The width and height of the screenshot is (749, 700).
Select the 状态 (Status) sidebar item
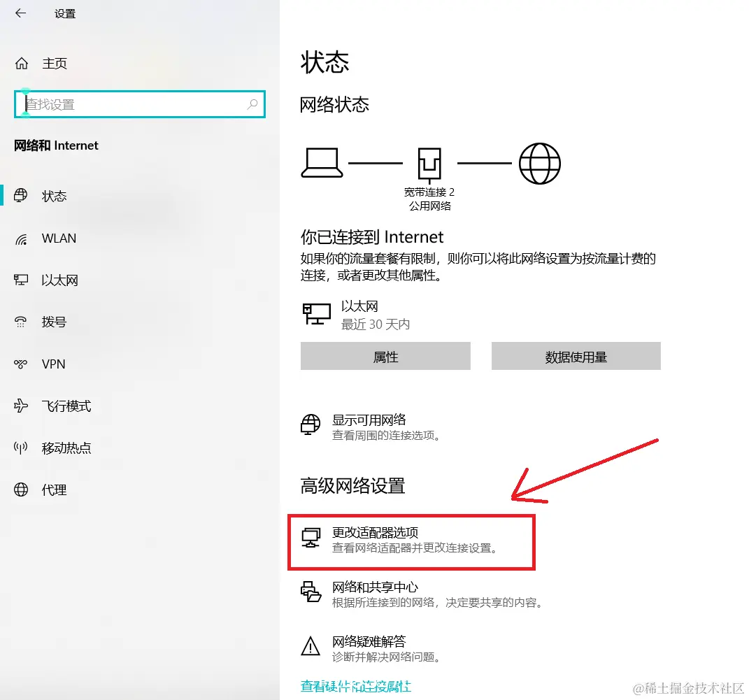55,196
